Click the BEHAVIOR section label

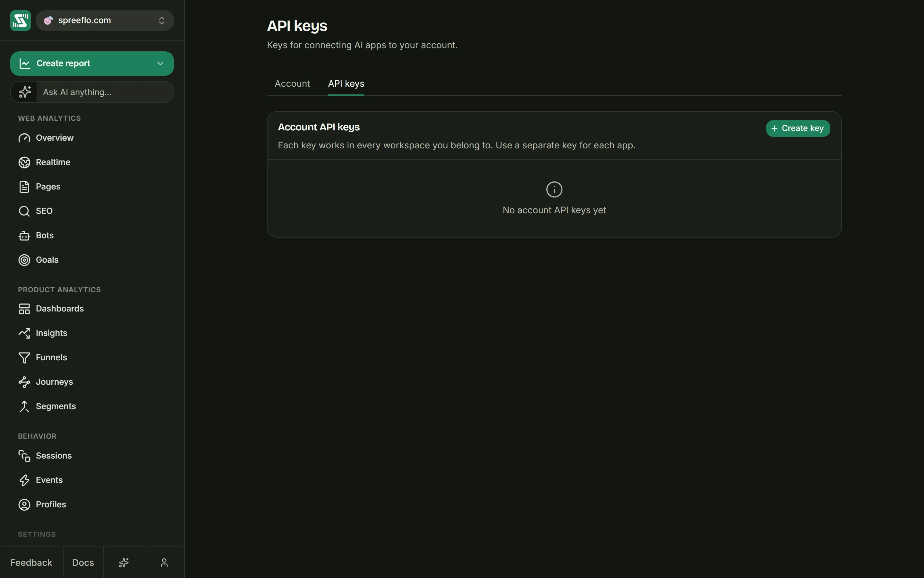click(x=37, y=436)
